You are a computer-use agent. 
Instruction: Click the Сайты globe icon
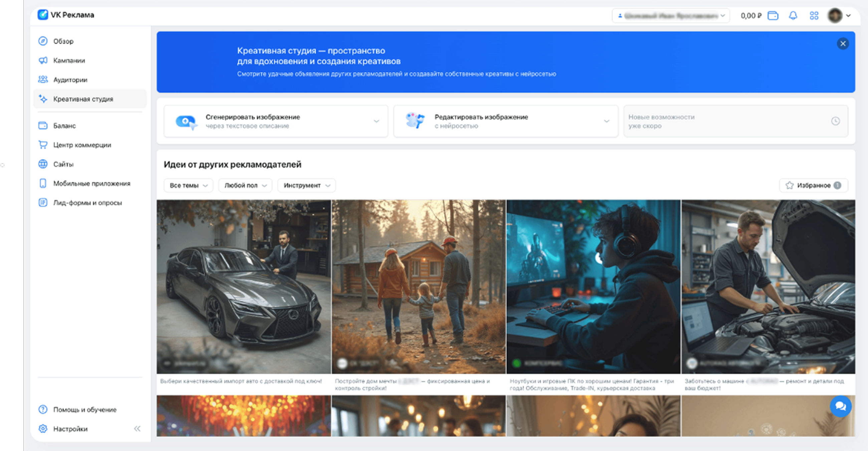click(x=43, y=164)
